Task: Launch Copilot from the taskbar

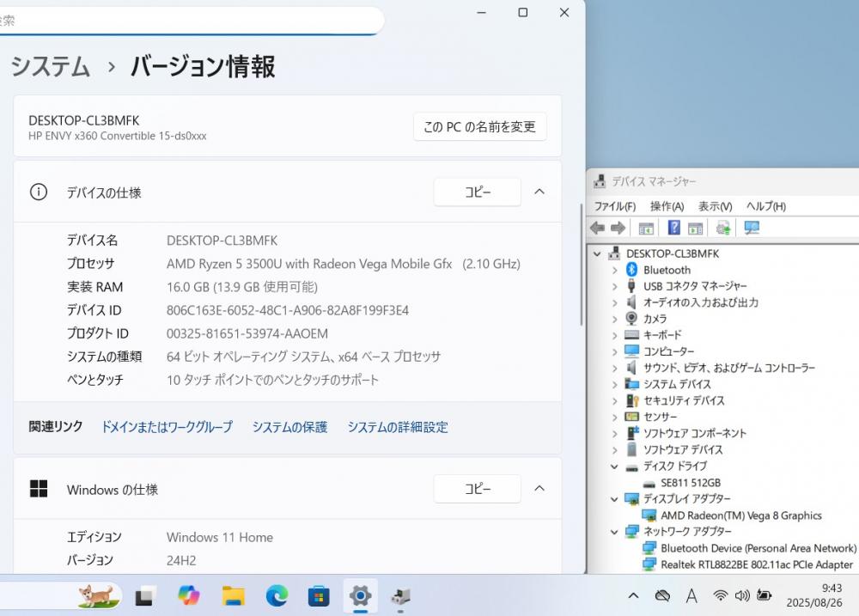Action: tap(189, 595)
